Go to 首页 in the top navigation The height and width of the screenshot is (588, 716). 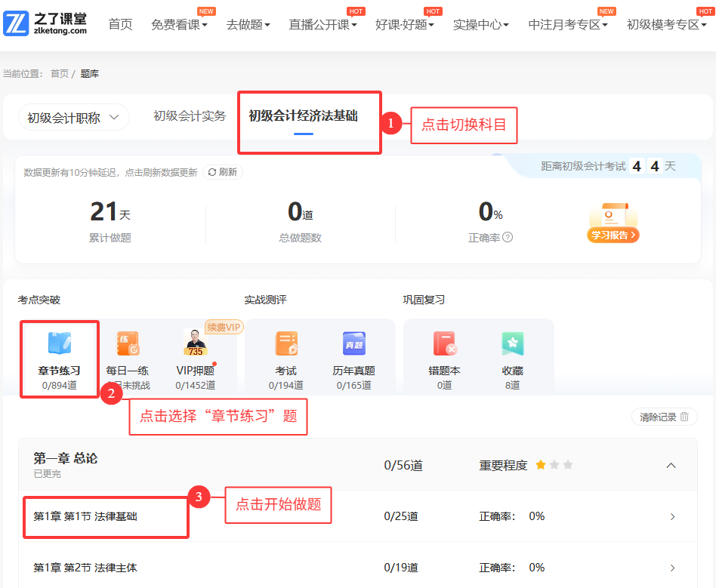[x=120, y=24]
